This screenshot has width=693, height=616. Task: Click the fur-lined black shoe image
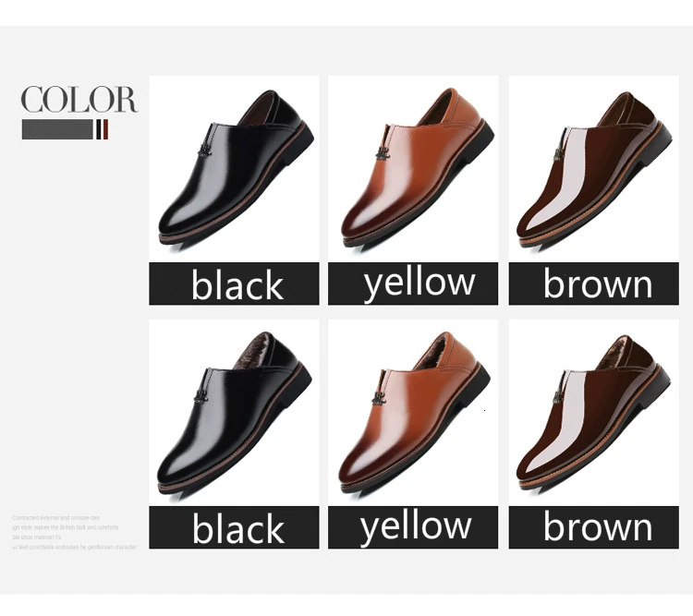click(234, 413)
